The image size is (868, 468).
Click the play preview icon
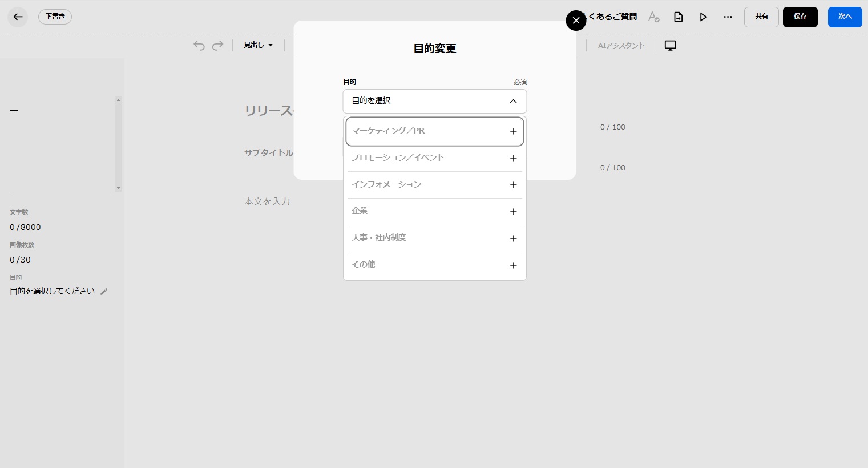(x=703, y=17)
